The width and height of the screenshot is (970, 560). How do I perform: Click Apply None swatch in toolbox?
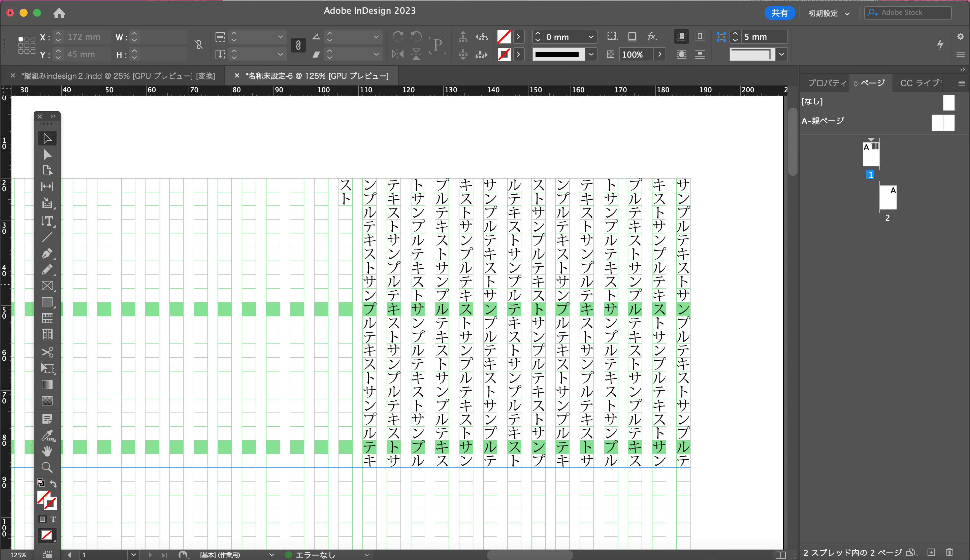[x=47, y=535]
